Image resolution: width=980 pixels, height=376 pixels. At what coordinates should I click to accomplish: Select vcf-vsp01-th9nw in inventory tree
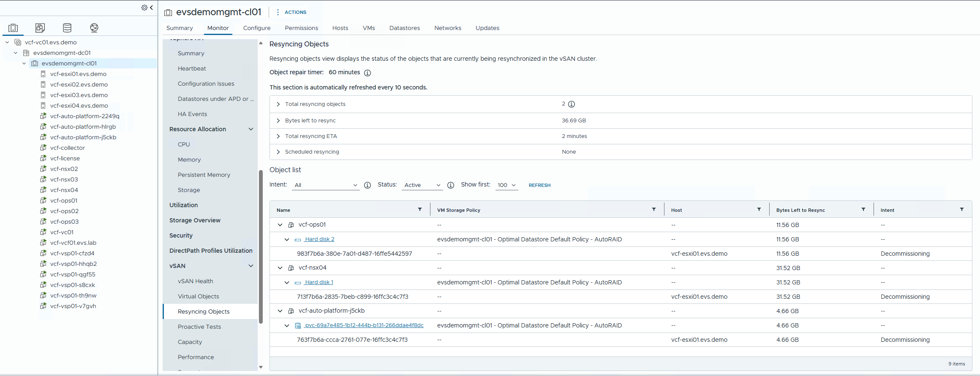[x=73, y=295]
